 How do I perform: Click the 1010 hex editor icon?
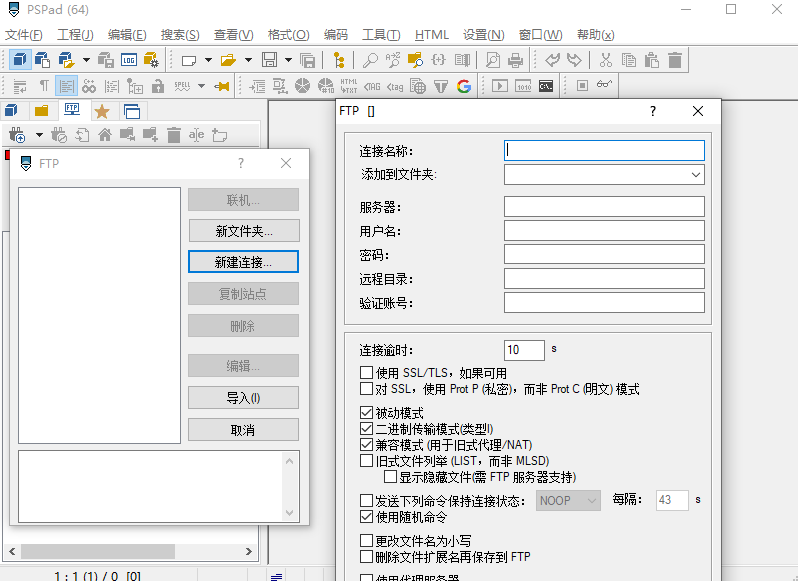tap(523, 86)
